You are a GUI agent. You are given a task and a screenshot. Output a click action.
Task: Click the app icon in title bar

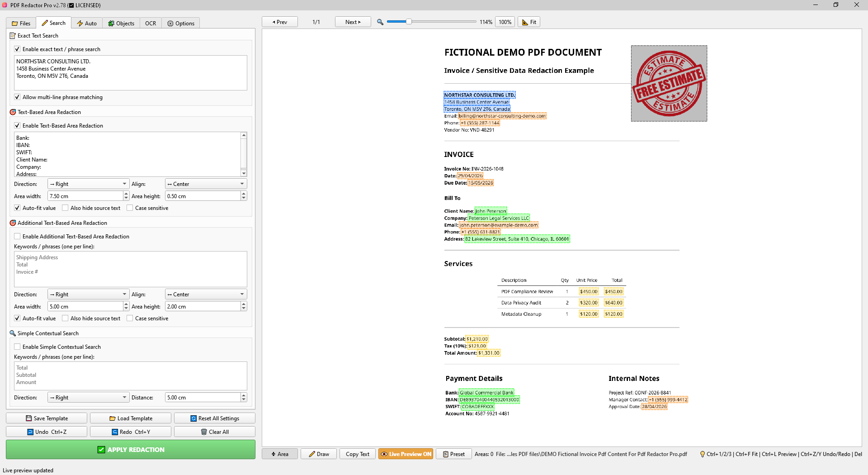click(5, 5)
